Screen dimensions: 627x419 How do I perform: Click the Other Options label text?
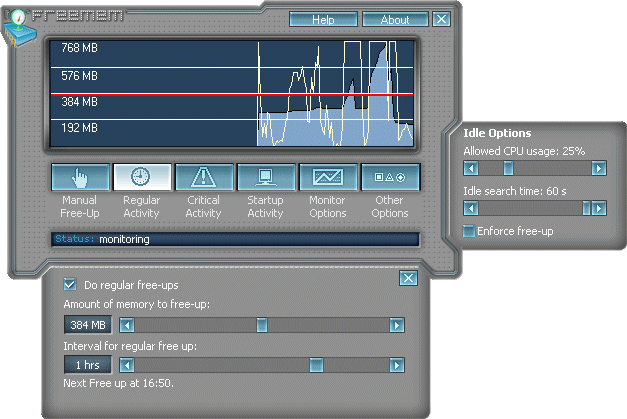pos(390,207)
